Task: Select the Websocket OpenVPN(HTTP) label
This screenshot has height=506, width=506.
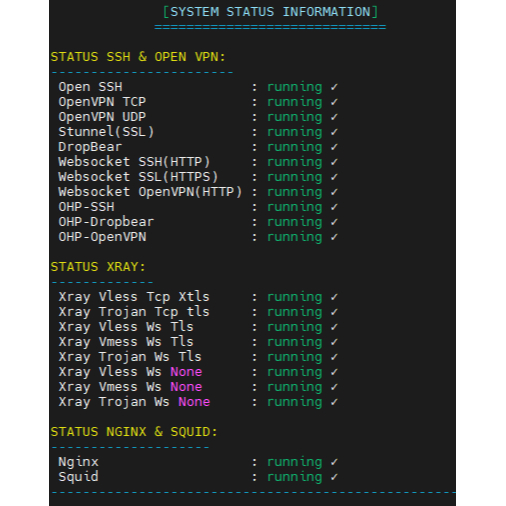Action: point(150,192)
